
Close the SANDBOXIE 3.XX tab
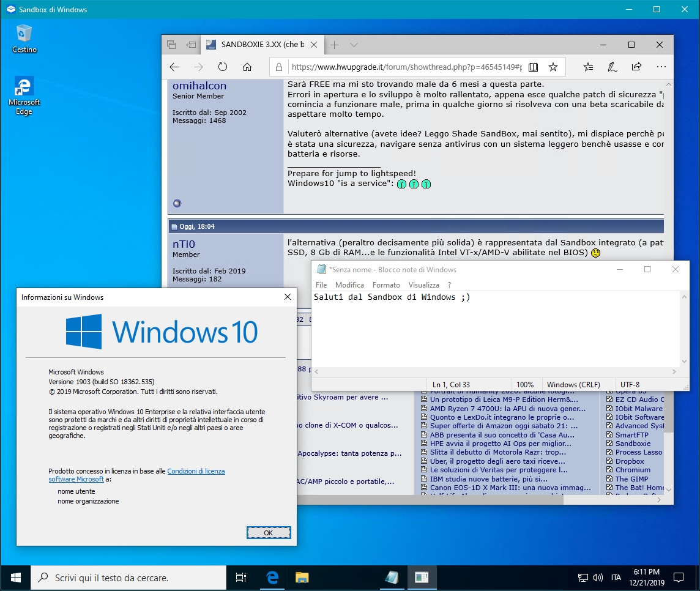click(x=314, y=45)
